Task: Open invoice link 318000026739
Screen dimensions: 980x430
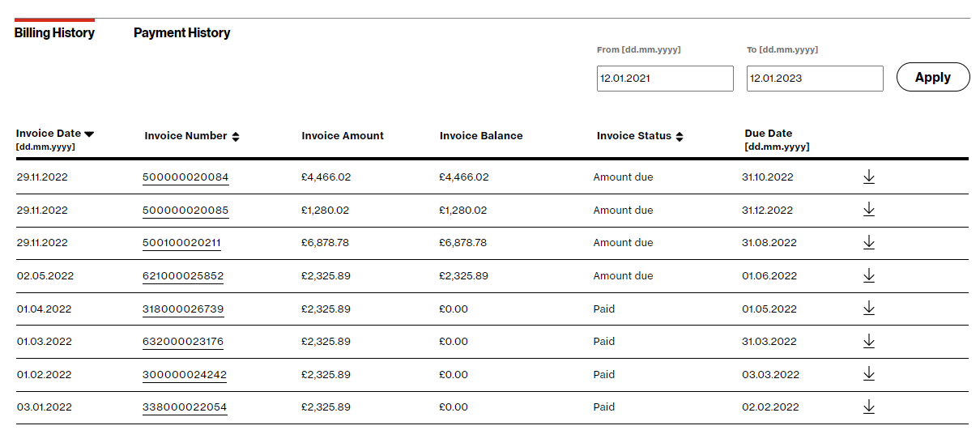Action: click(183, 309)
